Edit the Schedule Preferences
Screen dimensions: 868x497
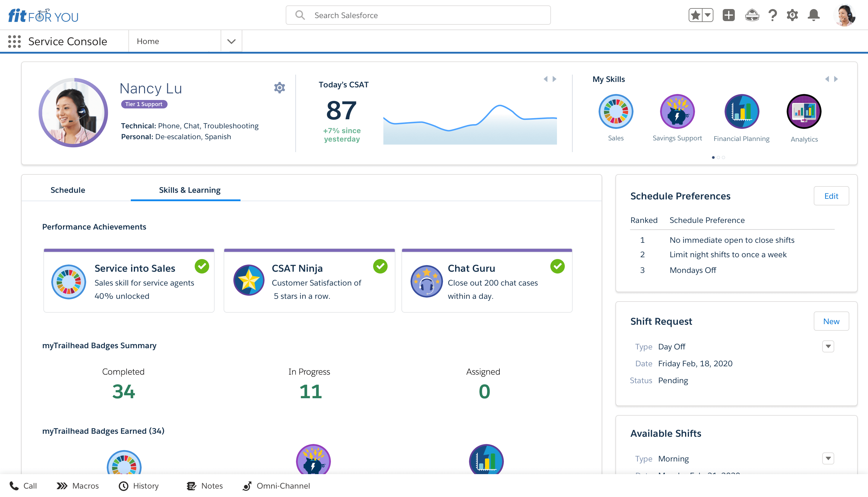[831, 196]
